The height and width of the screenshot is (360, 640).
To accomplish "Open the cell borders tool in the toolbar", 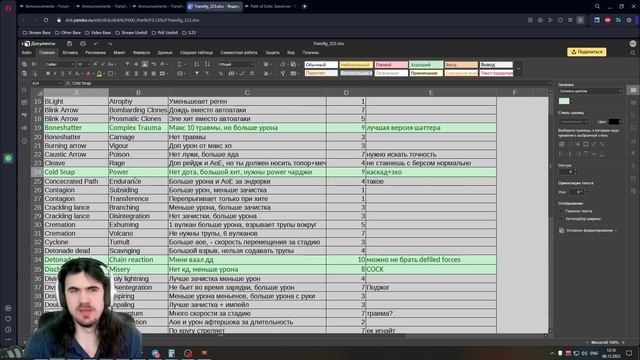I will pos(111,73).
